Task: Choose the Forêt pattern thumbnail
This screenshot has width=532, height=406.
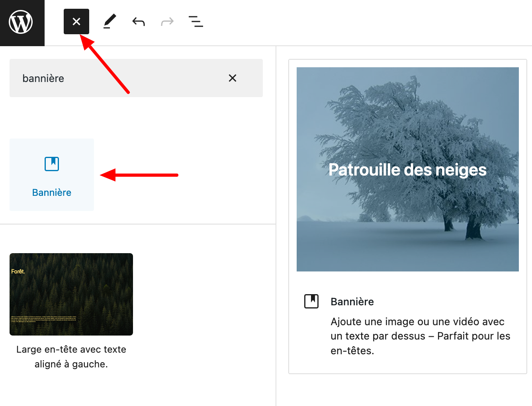Action: 71,294
